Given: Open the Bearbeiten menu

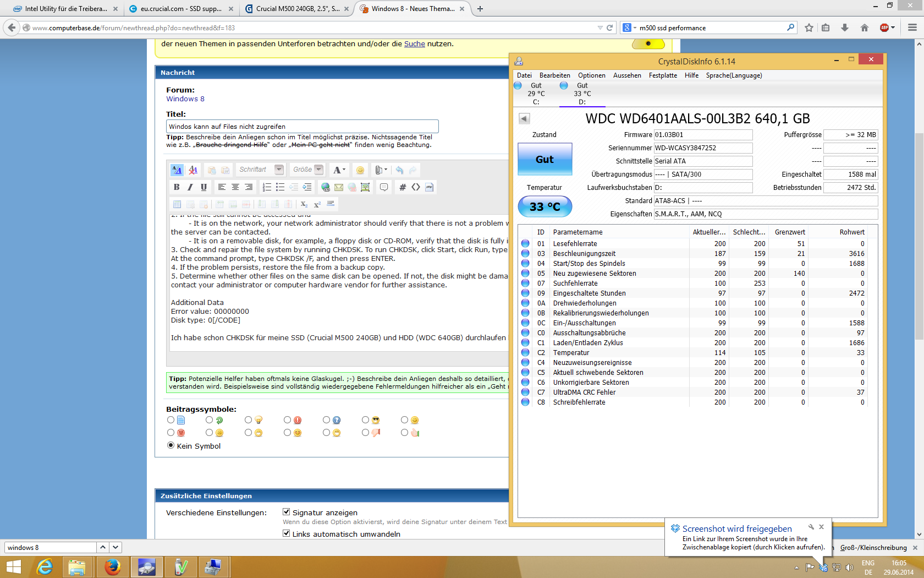Looking at the screenshot, I should pyautogui.click(x=555, y=75).
